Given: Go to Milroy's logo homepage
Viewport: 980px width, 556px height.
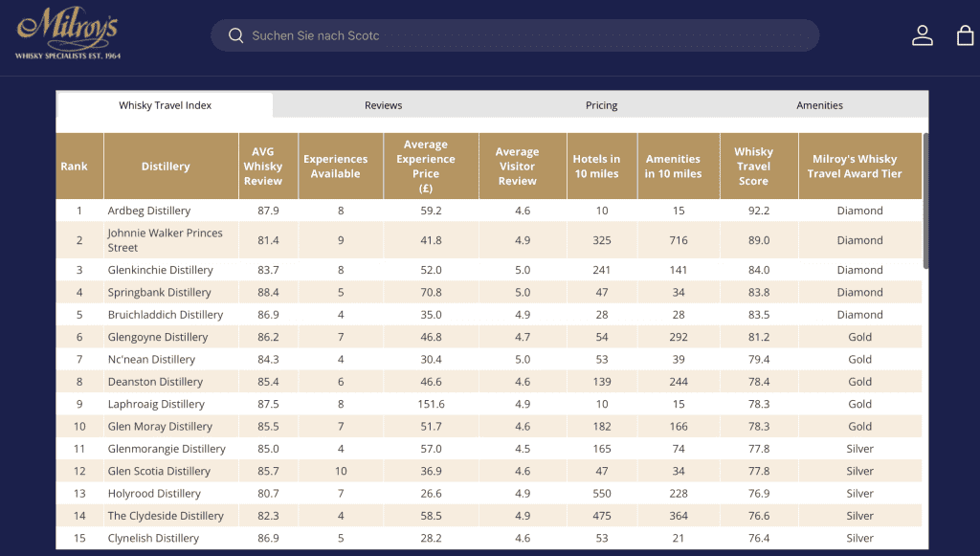Looking at the screenshot, I should click(68, 33).
